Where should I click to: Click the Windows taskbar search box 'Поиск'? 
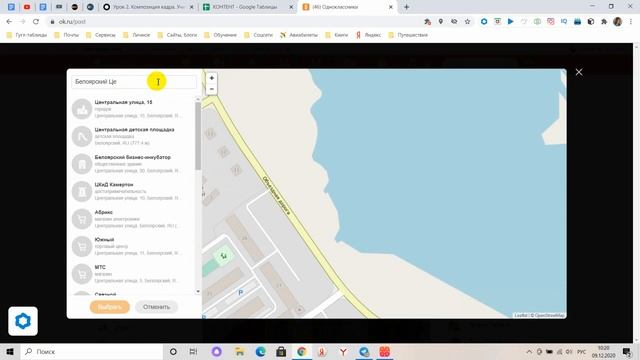(x=91, y=352)
